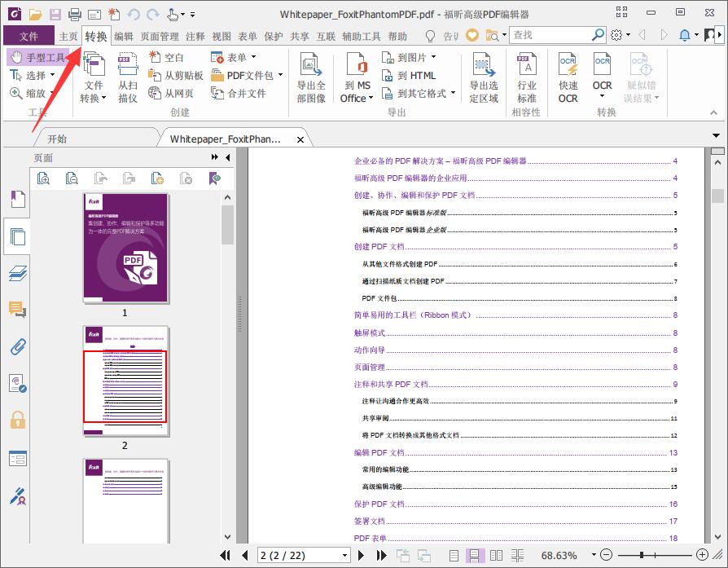Toggle continuous page view in status bar
This screenshot has width=728, height=568.
click(475, 555)
